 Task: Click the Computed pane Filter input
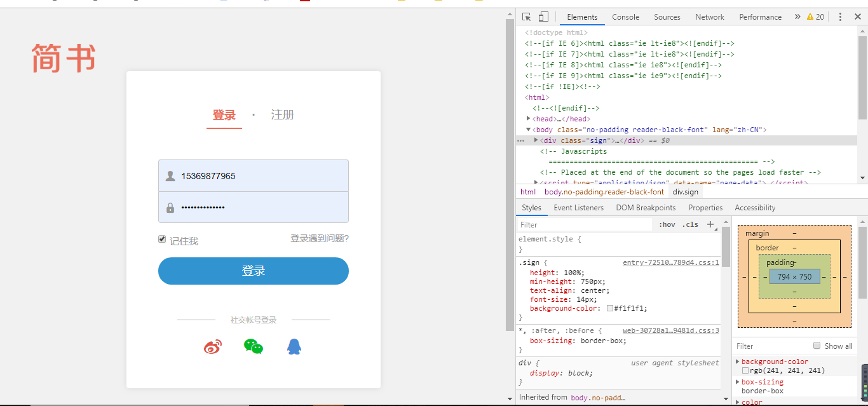click(772, 346)
